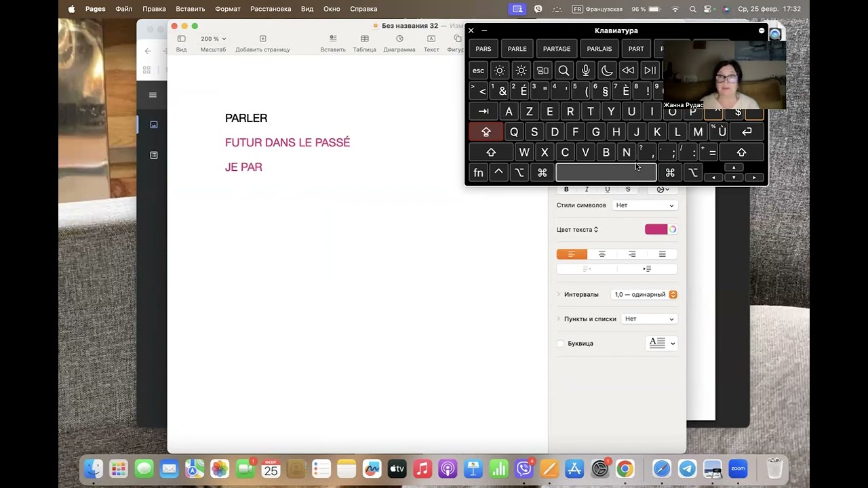Open the Масштаб 200 % zoom dropdown
This screenshot has width=868, height=488.
[213, 39]
